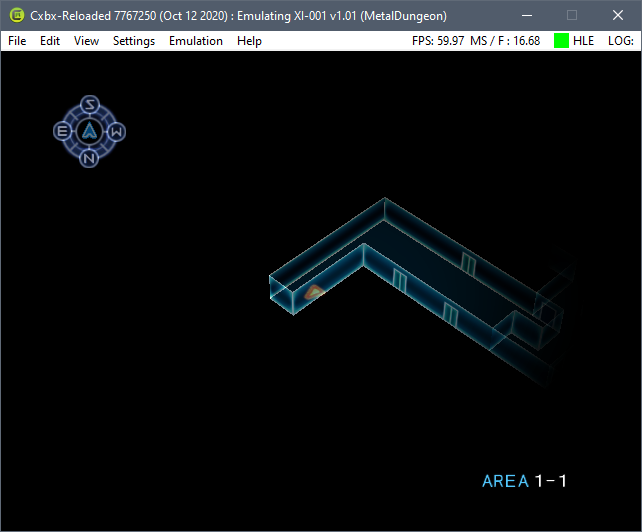This screenshot has height=532, width=642.
Task: Click the blue arrow at compass center
Action: [x=89, y=131]
